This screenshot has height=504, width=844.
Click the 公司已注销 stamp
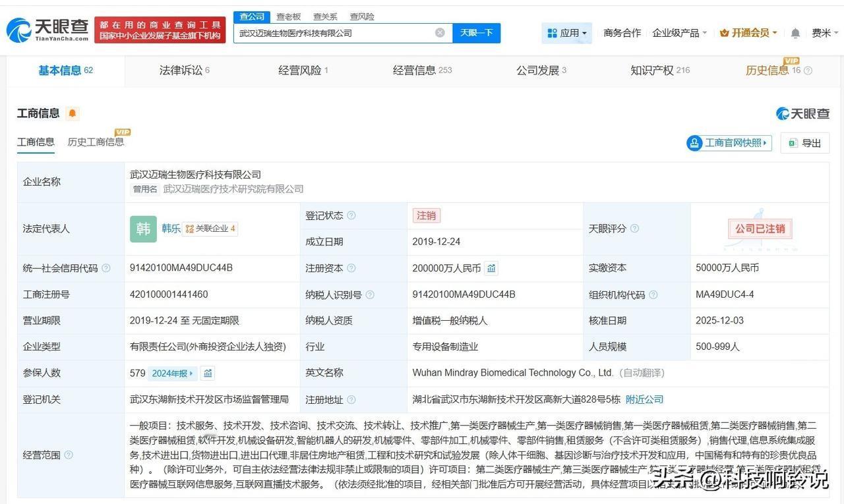click(760, 229)
